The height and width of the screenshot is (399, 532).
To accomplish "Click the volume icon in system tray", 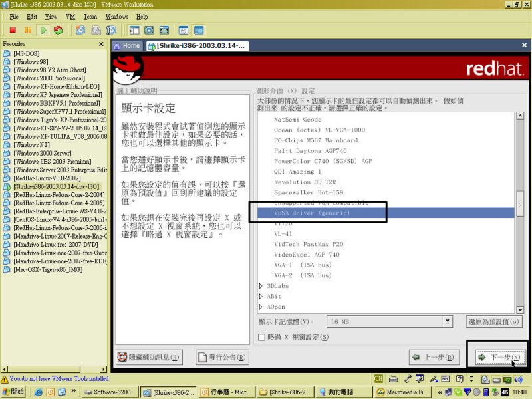I will click(x=519, y=380).
